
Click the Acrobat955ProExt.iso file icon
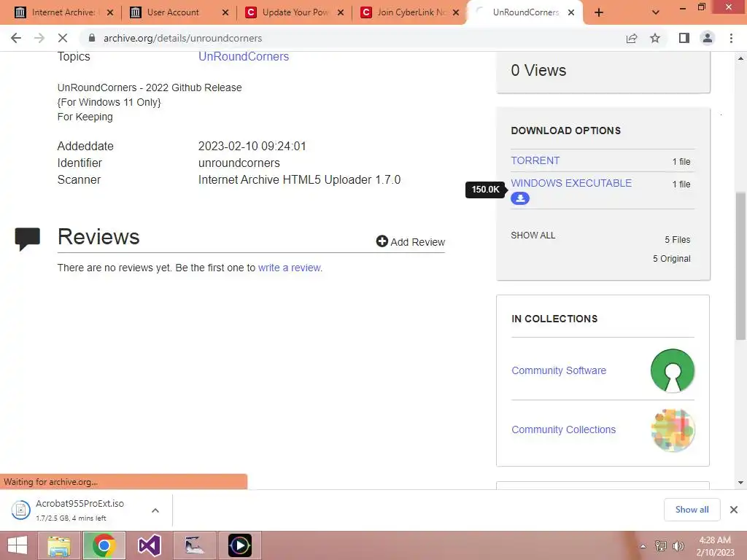(20, 510)
